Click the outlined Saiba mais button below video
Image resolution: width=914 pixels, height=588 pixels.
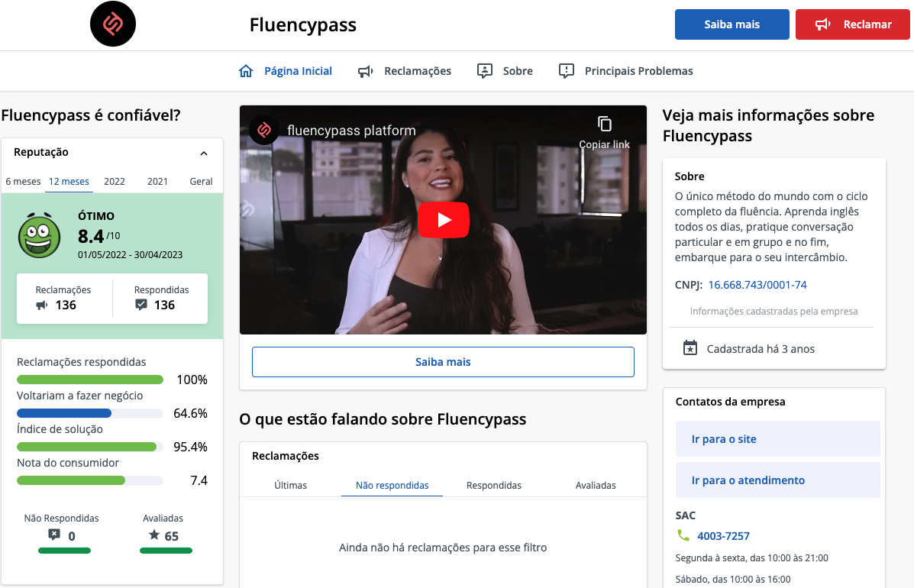coord(443,362)
